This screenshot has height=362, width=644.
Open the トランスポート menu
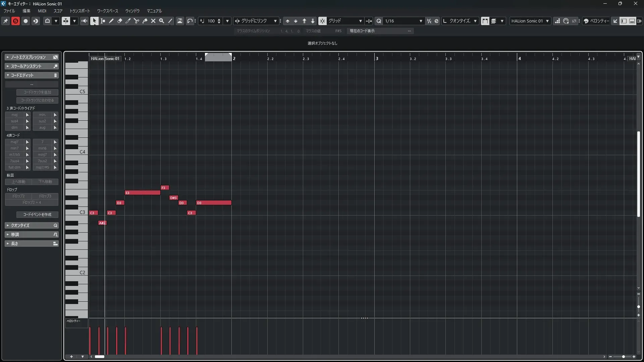80,11
